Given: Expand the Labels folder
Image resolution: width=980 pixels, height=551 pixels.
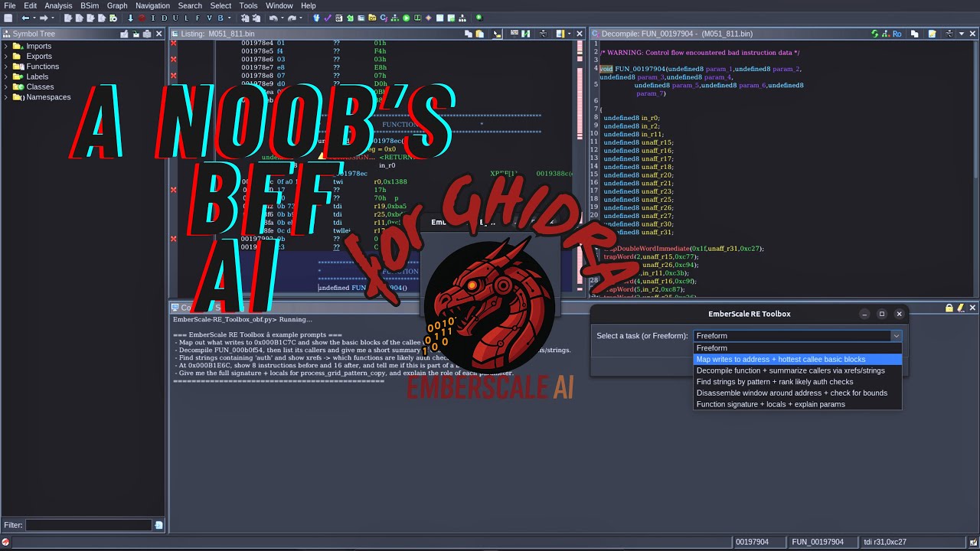Looking at the screenshot, I should (x=6, y=77).
